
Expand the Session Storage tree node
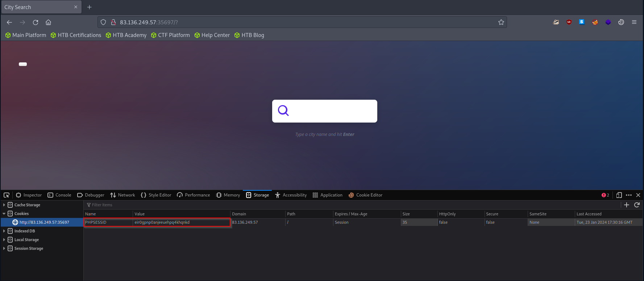(4, 248)
